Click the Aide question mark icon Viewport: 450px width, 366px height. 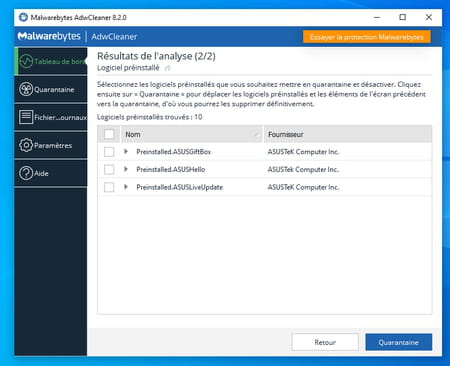pyautogui.click(x=26, y=173)
